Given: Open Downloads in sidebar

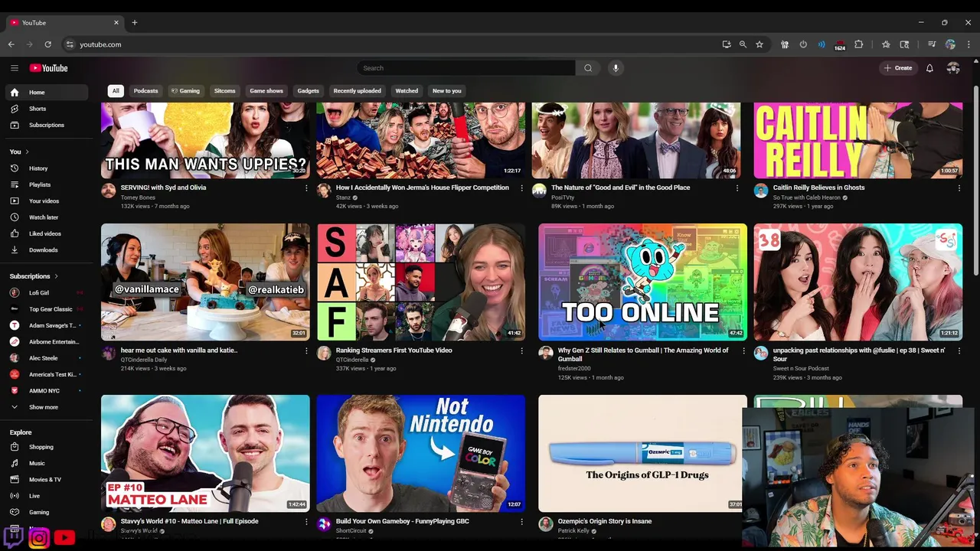Looking at the screenshot, I should pyautogui.click(x=46, y=249).
